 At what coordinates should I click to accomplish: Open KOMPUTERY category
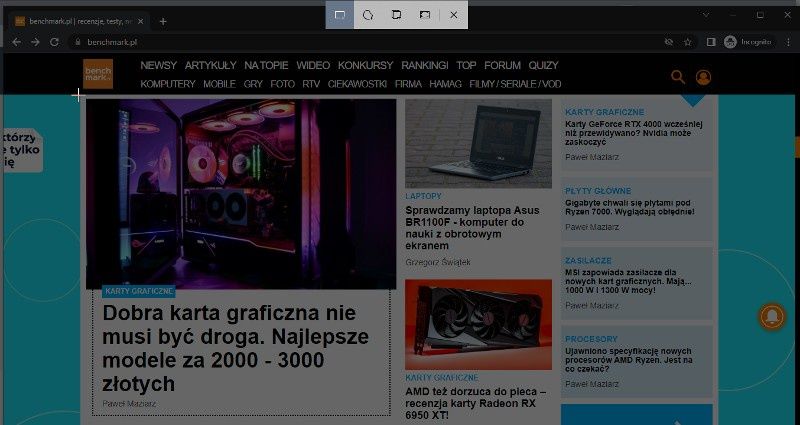click(x=168, y=84)
